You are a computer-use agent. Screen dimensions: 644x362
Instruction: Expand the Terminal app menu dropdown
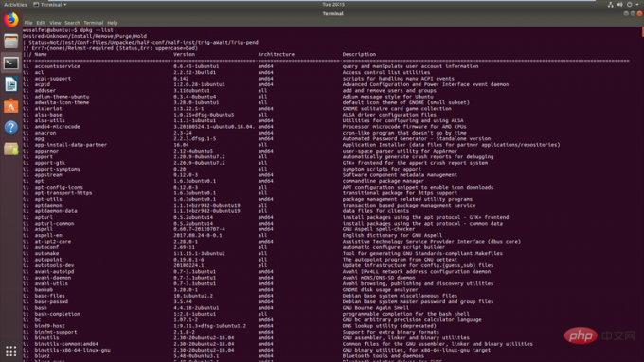[49, 5]
